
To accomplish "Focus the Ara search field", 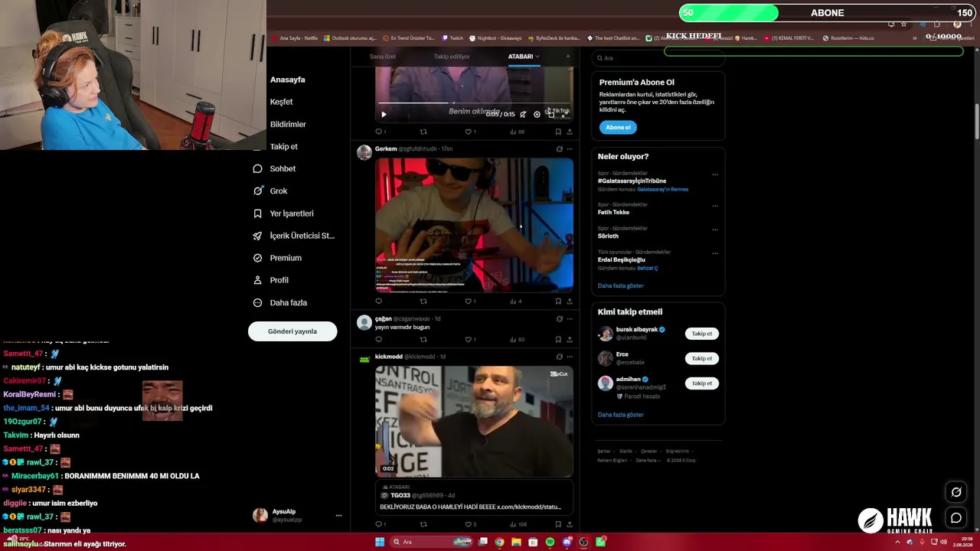I will coord(658,58).
